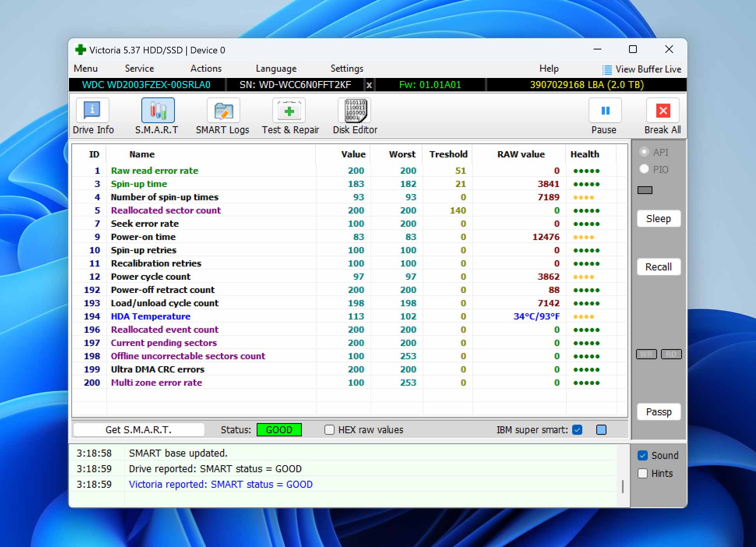Open the Drive Info panel icon
This screenshot has width=756, height=547.
coord(92,111)
